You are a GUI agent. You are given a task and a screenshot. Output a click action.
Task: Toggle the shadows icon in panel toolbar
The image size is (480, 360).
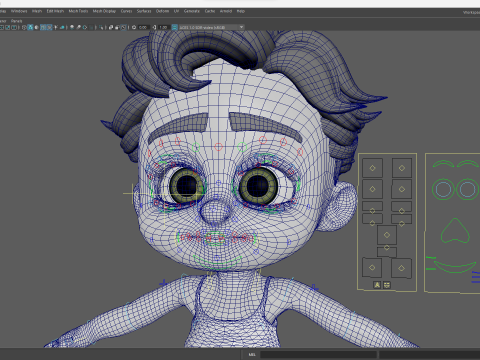62,27
